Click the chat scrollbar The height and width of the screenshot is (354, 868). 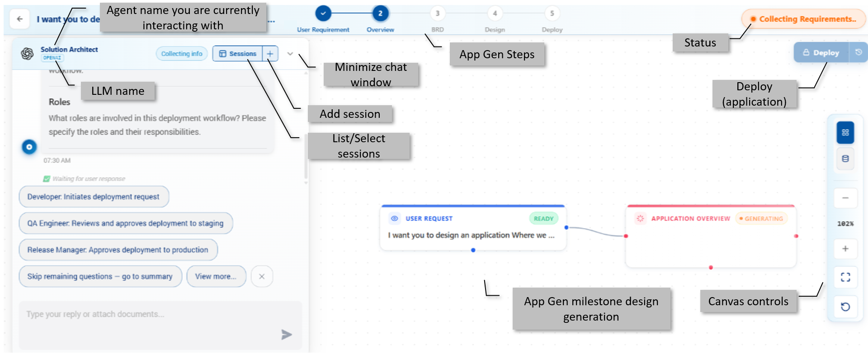[306, 157]
